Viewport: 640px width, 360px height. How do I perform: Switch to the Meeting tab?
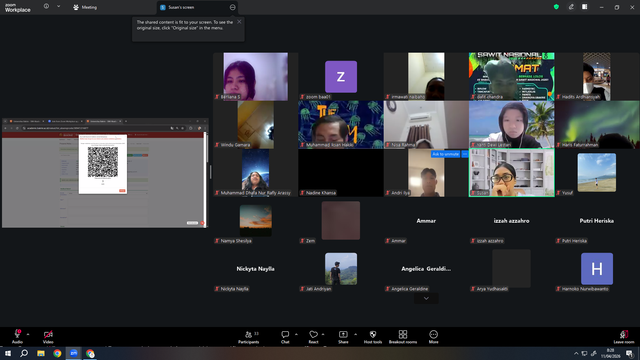(x=85, y=7)
